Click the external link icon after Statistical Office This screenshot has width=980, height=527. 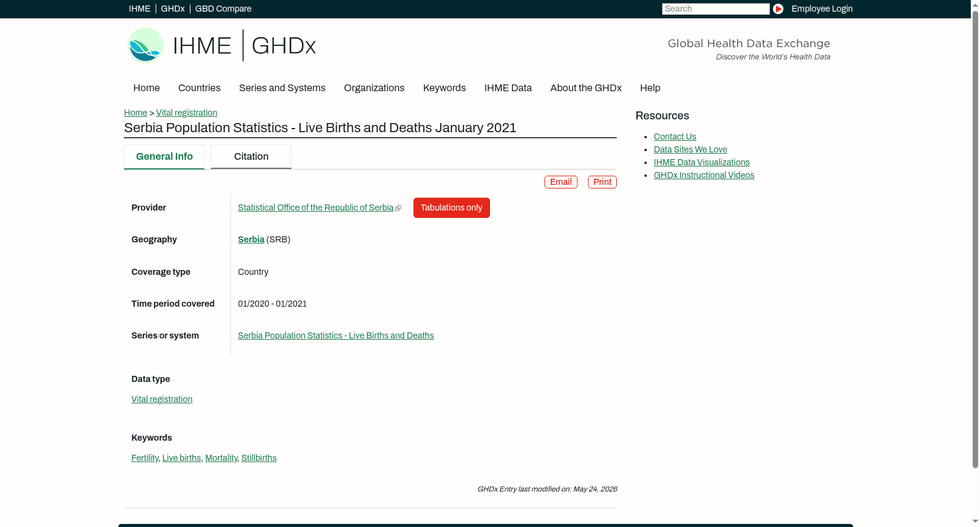click(x=398, y=208)
